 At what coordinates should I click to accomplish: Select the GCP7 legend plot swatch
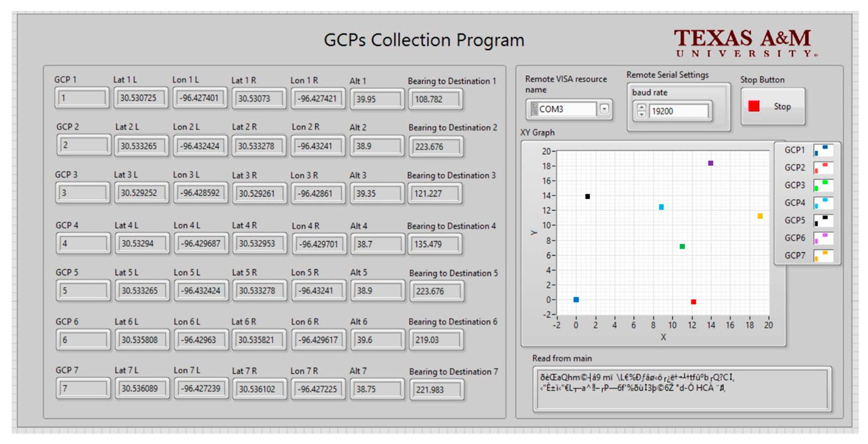823,256
